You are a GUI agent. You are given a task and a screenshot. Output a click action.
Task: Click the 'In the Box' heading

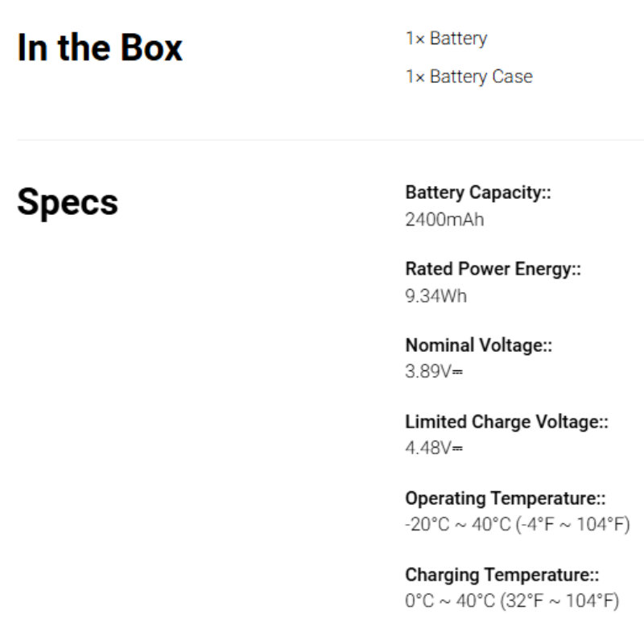[100, 47]
